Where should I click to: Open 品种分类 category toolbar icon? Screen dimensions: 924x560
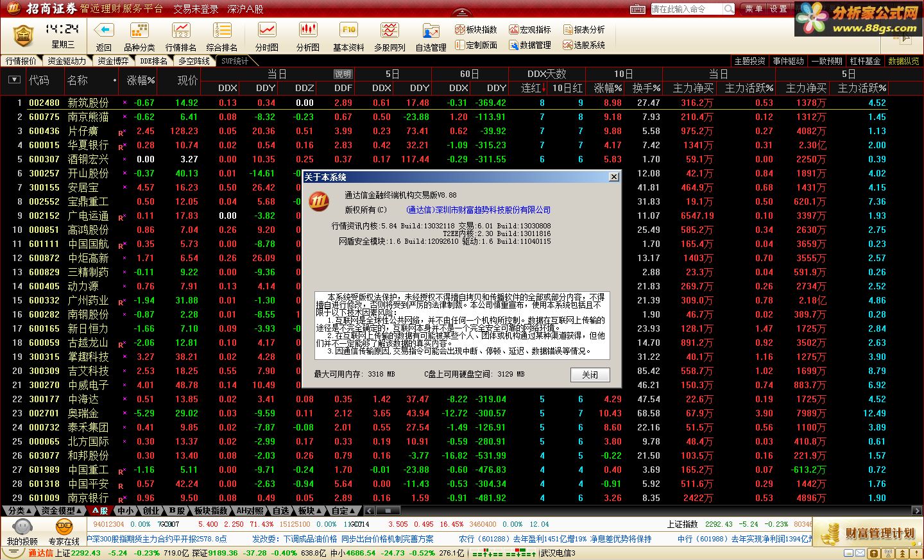pos(139,30)
